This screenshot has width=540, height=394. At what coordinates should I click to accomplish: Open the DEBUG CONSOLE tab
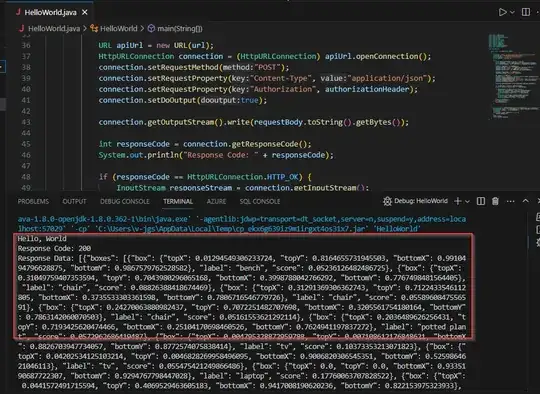click(125, 201)
